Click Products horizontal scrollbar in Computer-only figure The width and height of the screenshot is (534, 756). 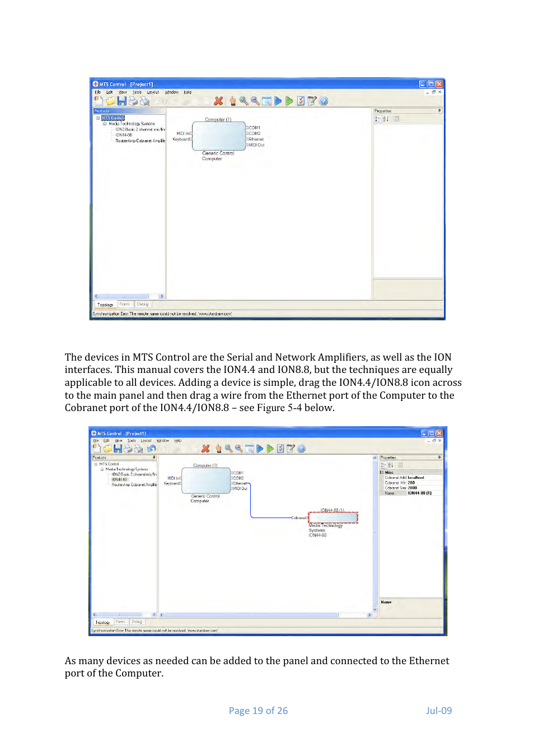pos(129,296)
